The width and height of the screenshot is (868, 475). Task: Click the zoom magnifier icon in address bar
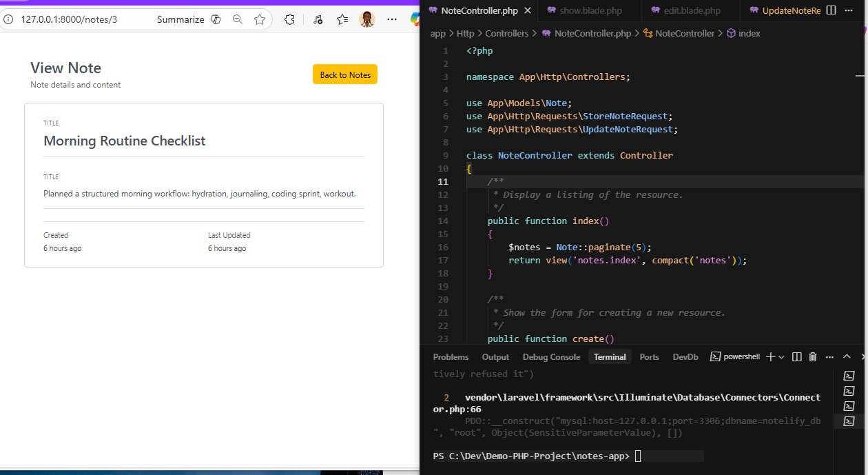238,19
